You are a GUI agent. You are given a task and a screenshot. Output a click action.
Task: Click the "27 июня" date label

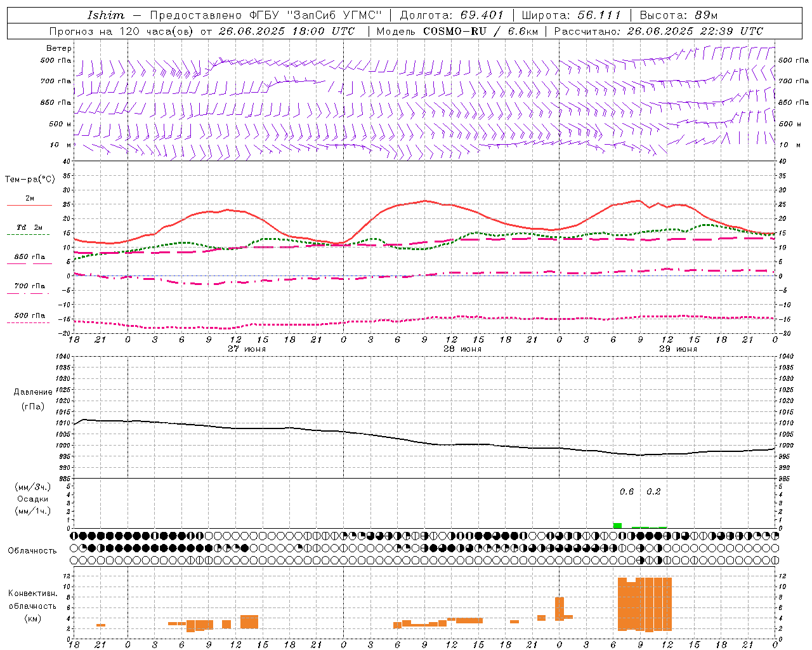247,349
